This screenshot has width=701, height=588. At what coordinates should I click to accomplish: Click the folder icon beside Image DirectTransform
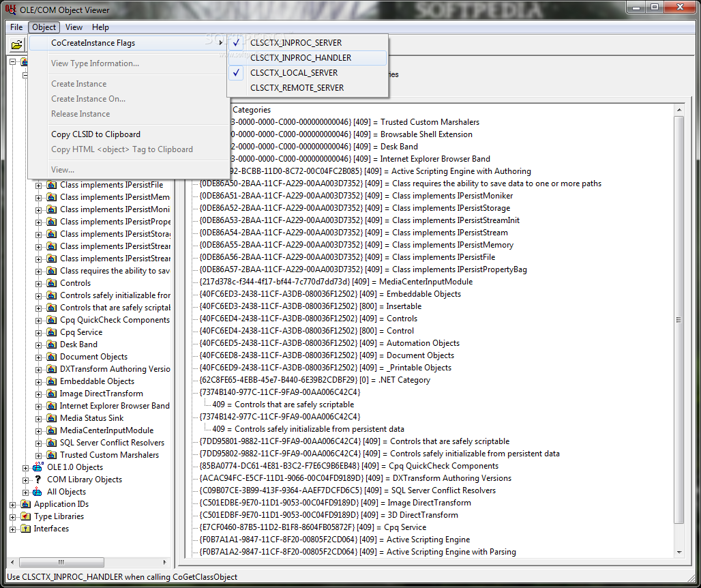pos(52,394)
